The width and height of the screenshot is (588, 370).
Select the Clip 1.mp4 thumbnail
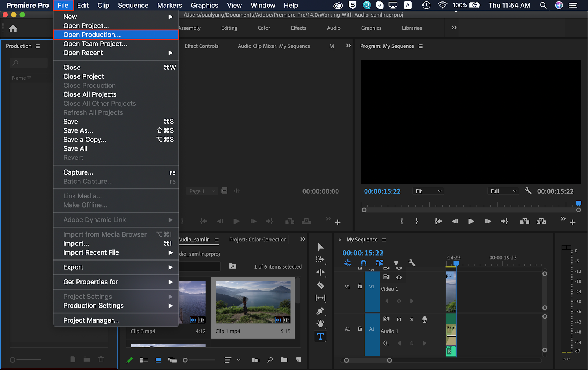tap(253, 302)
